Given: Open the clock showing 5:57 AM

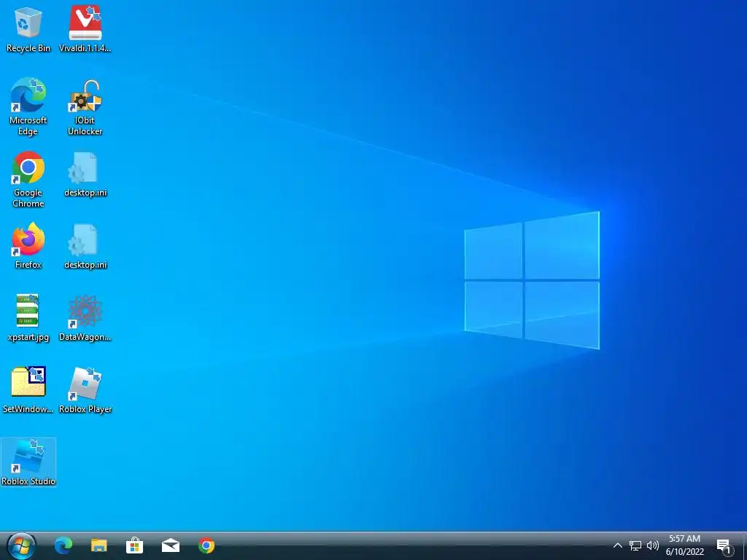Looking at the screenshot, I should click(684, 545).
